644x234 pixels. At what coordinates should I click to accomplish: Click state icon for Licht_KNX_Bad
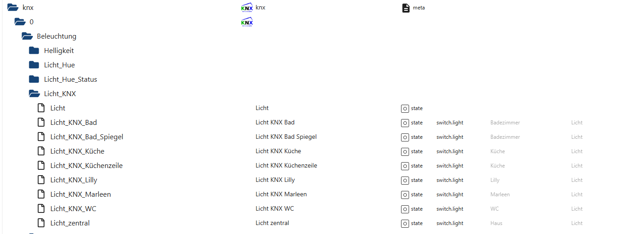[x=405, y=123]
